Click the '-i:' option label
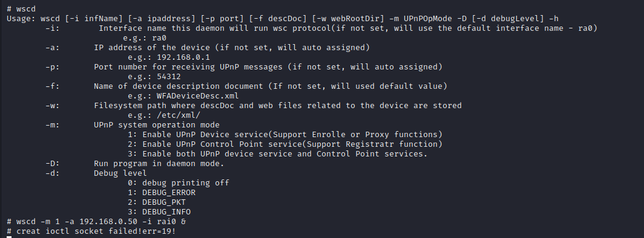The height and width of the screenshot is (238, 644). (53, 28)
